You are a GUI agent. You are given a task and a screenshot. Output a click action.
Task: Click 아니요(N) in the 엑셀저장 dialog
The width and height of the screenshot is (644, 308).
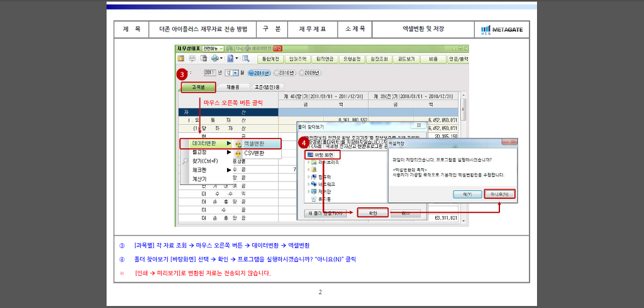[x=499, y=194]
